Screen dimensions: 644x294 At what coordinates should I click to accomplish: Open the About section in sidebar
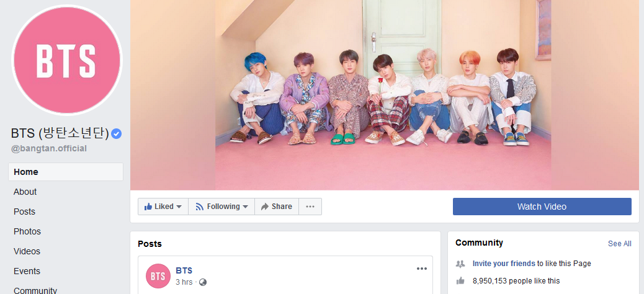pyautogui.click(x=25, y=192)
